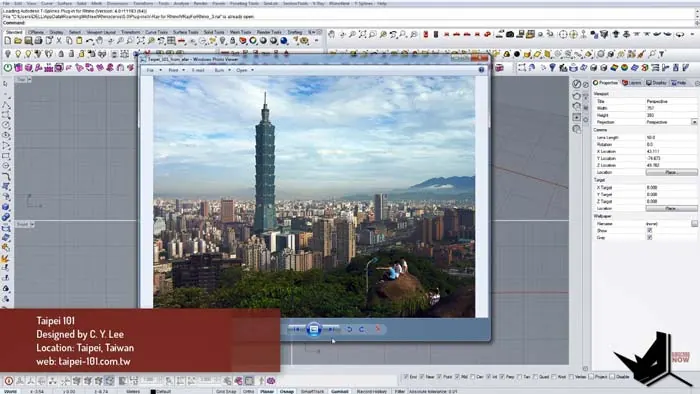The image size is (700, 394).
Task: Click the Lock padlock icon
Action: point(233,41)
